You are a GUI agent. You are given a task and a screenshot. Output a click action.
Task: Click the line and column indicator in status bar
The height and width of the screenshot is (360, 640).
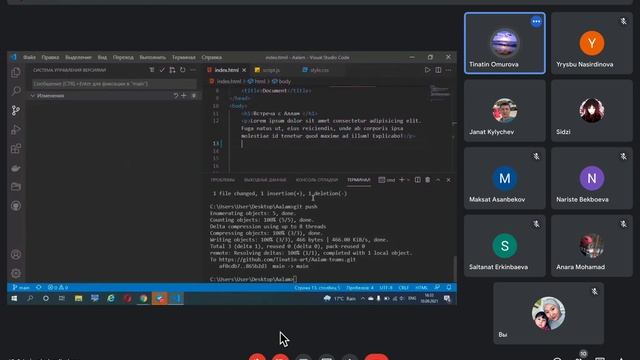317,287
